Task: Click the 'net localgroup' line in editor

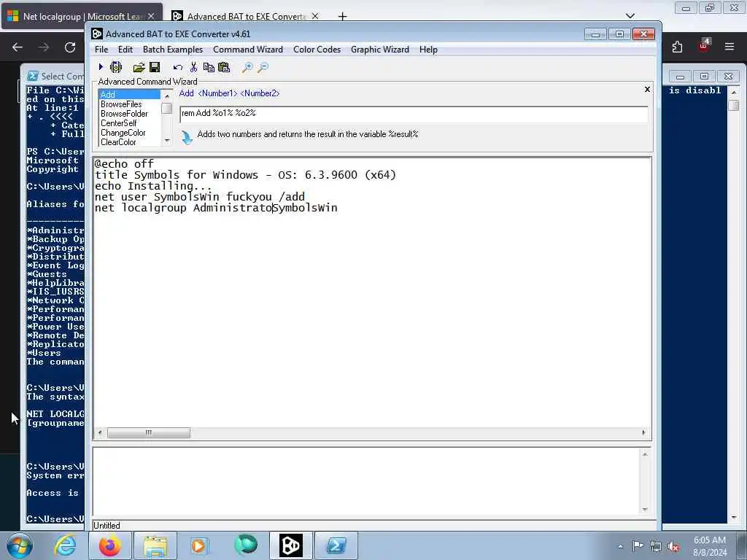Action: 216,208
